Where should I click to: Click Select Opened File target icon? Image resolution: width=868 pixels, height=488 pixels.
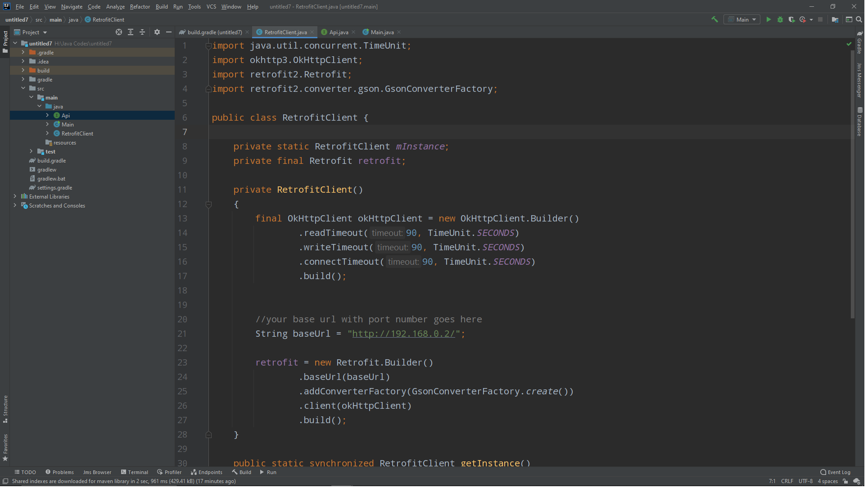pyautogui.click(x=119, y=32)
